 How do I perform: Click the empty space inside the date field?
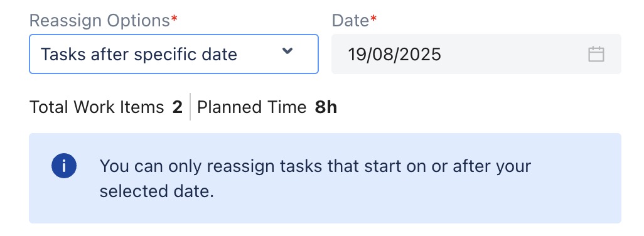point(513,54)
